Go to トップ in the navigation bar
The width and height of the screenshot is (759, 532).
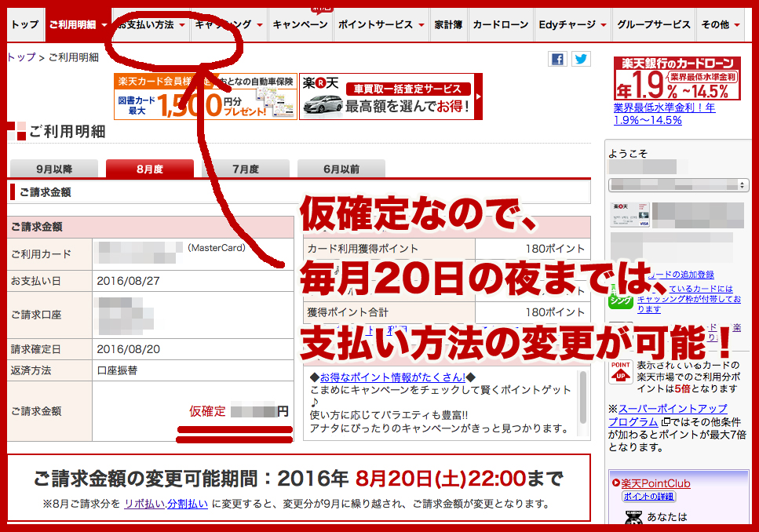[24, 24]
